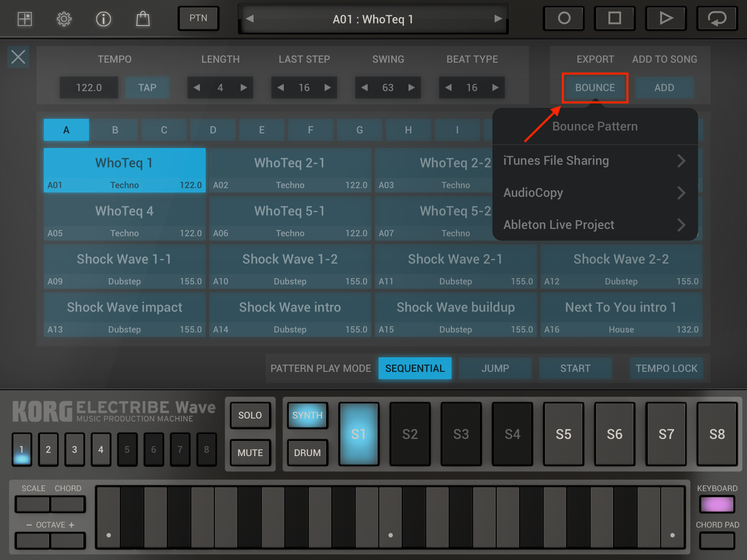
Task: Go to previous pattern with left arrow beside A01
Action: pyautogui.click(x=250, y=19)
